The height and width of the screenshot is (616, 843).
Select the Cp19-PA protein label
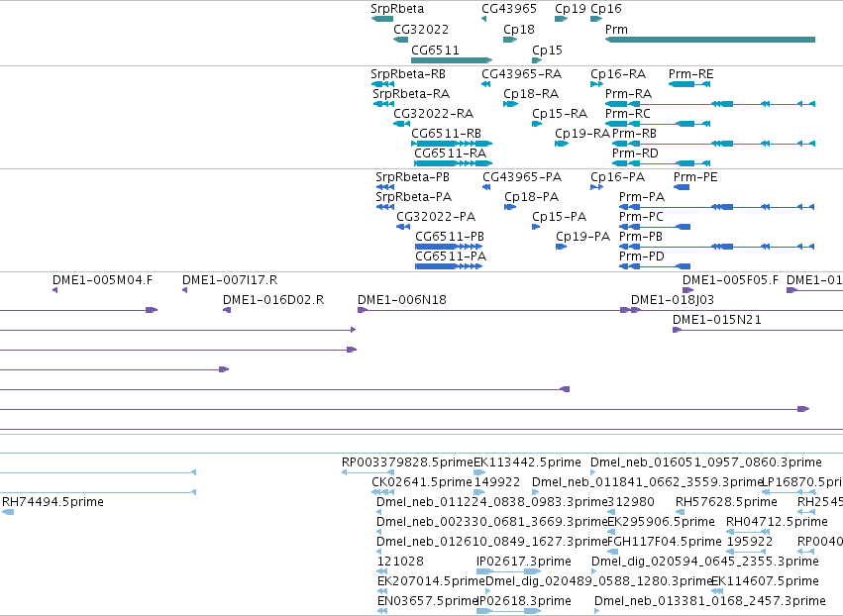pos(583,237)
